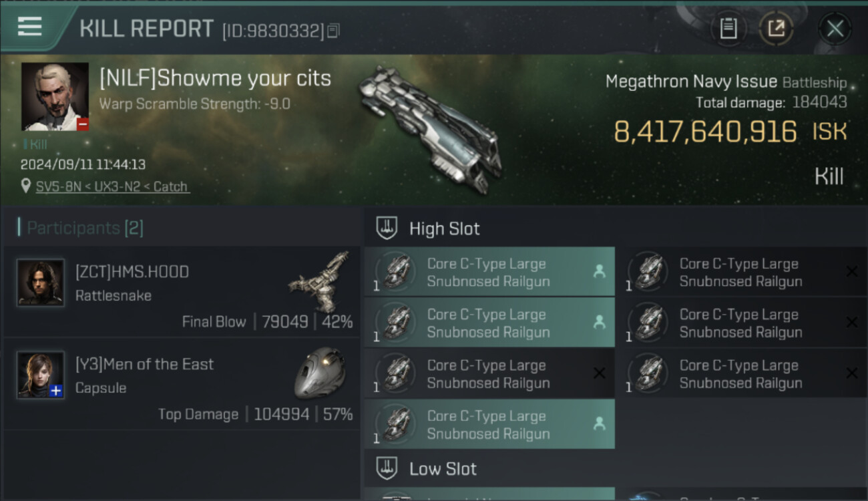The width and height of the screenshot is (868, 501).
Task: View Showme your cits pilot portrait
Action: click(x=55, y=97)
